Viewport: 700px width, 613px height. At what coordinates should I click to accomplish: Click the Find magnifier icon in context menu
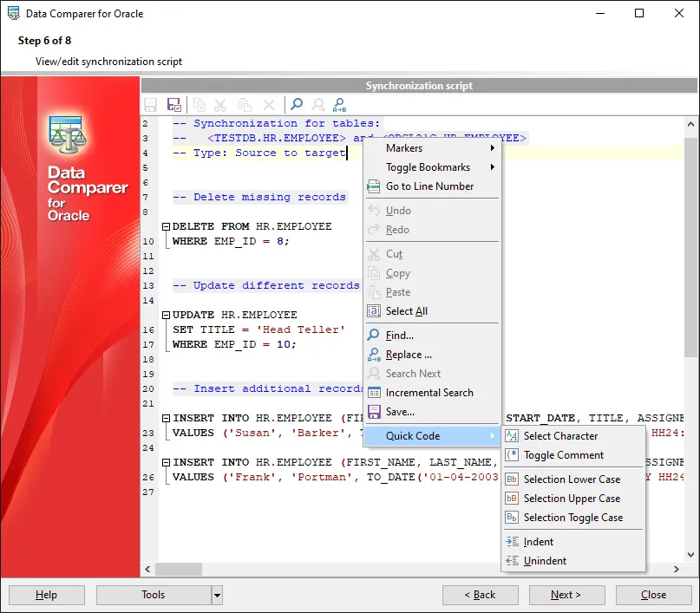pyautogui.click(x=374, y=335)
